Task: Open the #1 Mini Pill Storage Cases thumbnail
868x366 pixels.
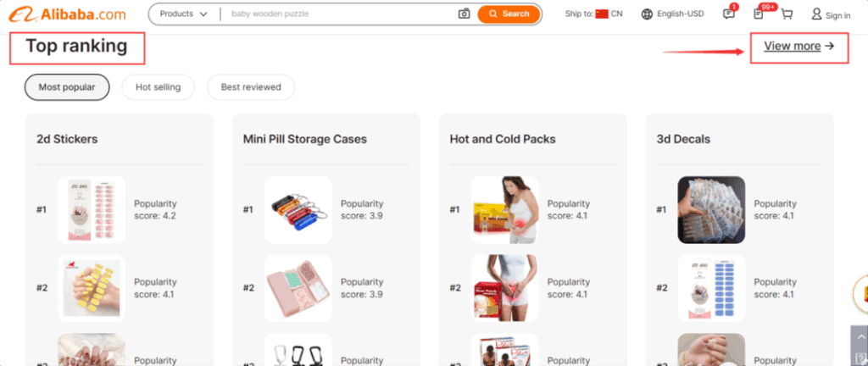Action: [x=298, y=210]
